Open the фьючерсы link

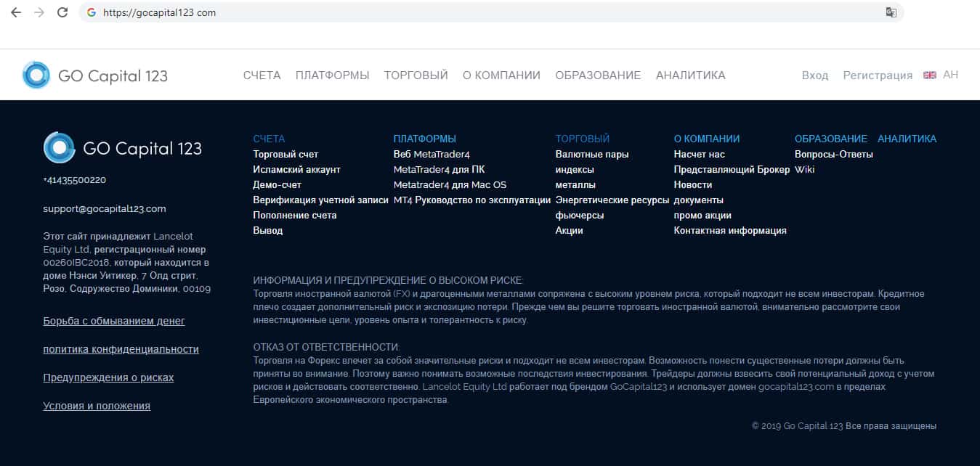(x=580, y=215)
